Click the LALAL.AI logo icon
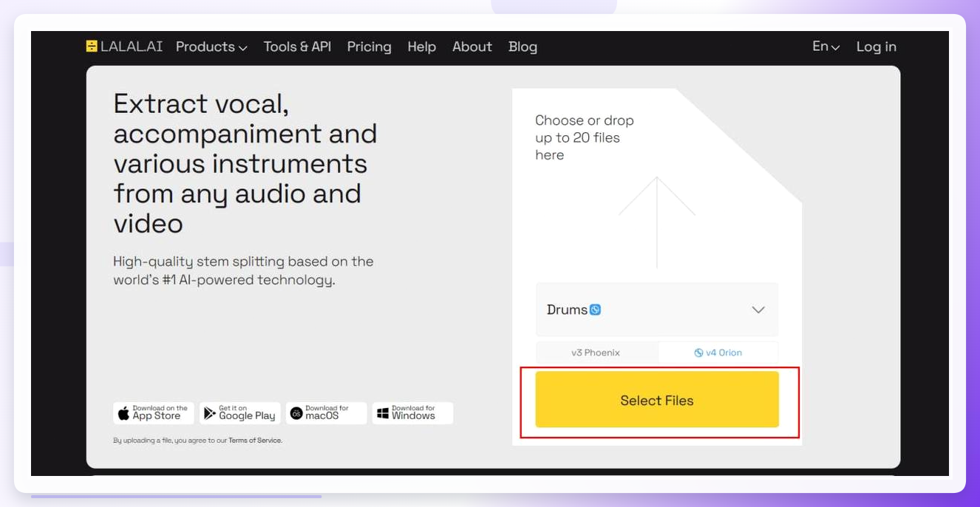Image resolution: width=980 pixels, height=507 pixels. pyautogui.click(x=92, y=47)
